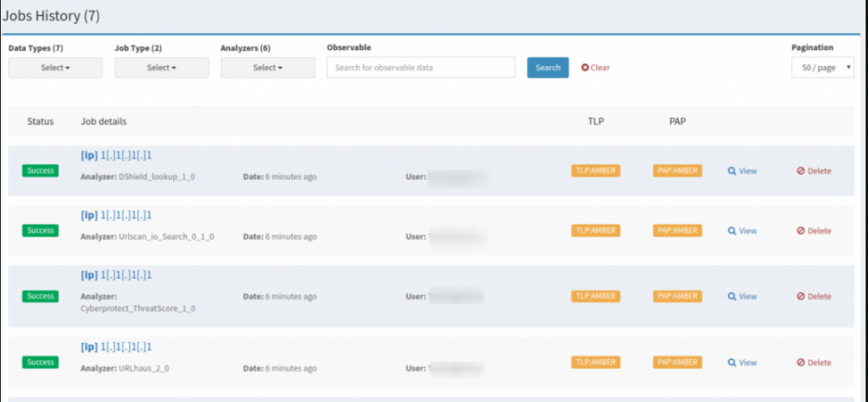Click the date text in the DShield row

[280, 176]
